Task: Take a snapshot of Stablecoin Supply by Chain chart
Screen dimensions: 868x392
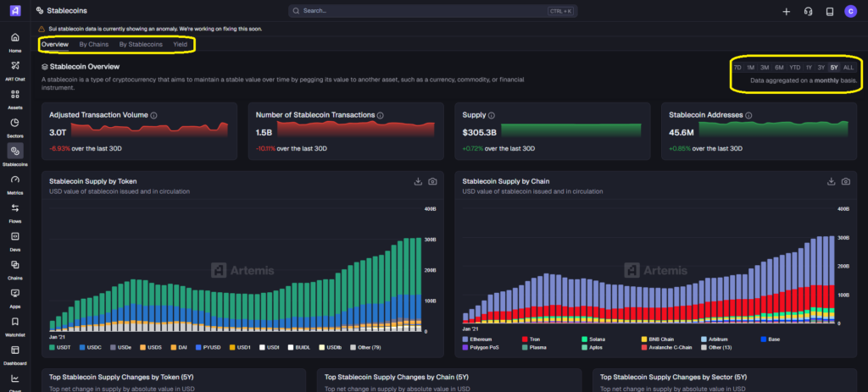Action: [847, 182]
